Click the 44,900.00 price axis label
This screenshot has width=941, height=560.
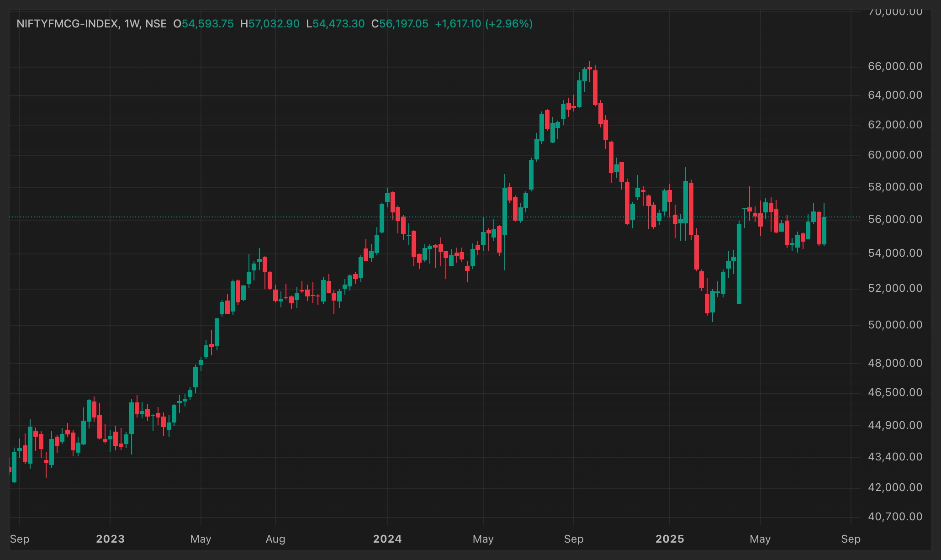coord(895,425)
